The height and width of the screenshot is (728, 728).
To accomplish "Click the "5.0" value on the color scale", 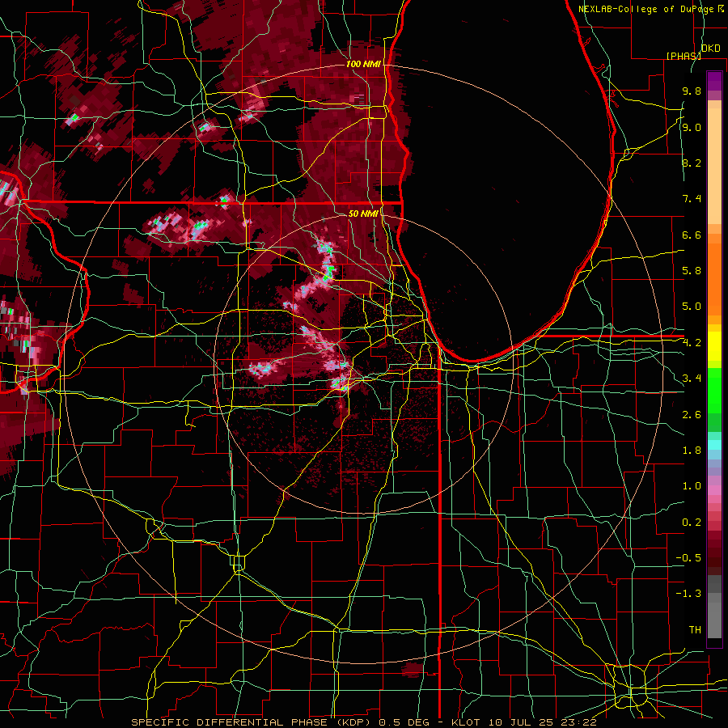I will click(692, 307).
